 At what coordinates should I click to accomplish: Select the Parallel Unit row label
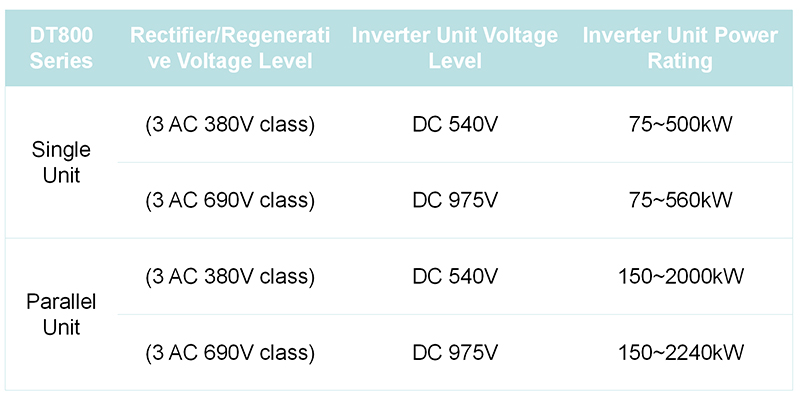click(61, 314)
